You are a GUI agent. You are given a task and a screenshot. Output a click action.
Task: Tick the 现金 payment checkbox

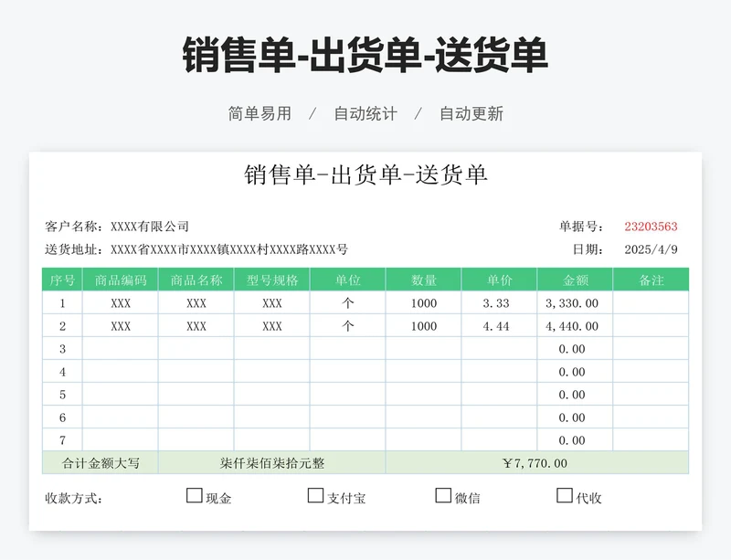(x=194, y=495)
